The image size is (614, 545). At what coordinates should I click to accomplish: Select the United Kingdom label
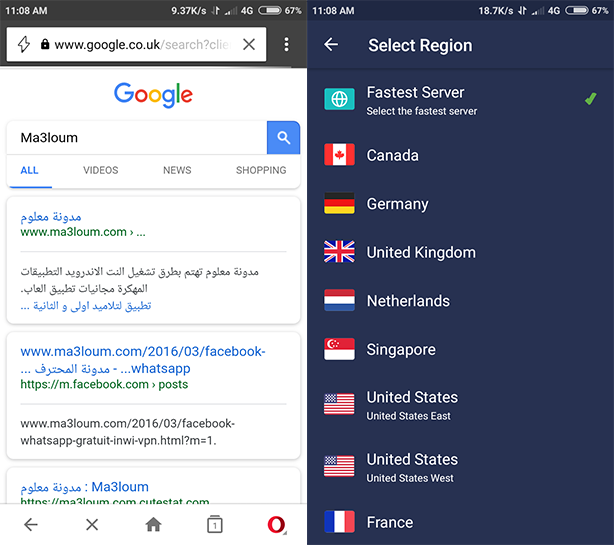click(421, 253)
